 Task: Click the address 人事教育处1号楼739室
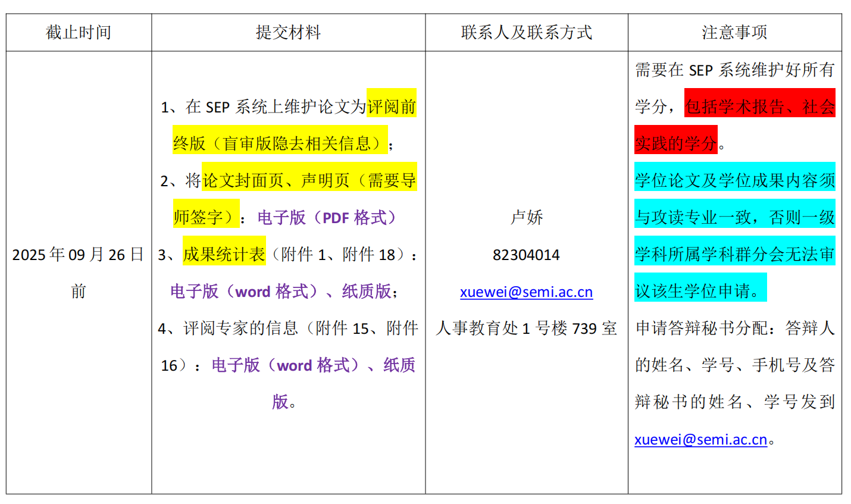point(526,328)
